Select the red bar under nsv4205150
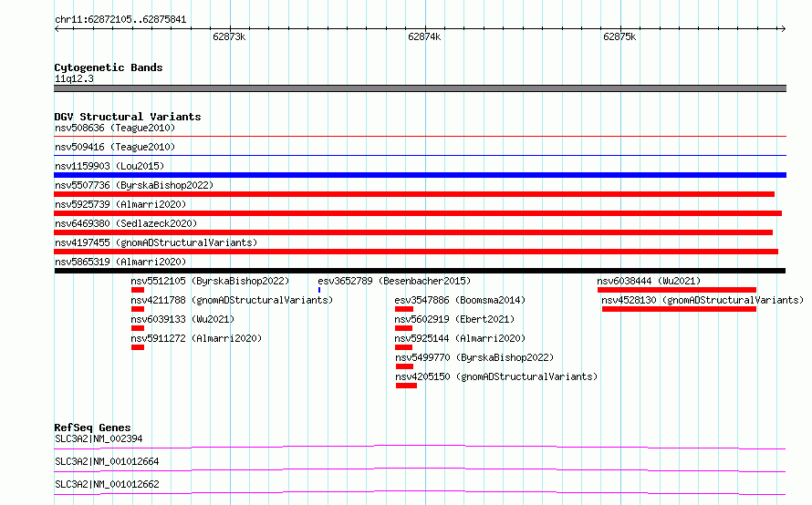Viewport: 812px width, 505px height. point(406,386)
